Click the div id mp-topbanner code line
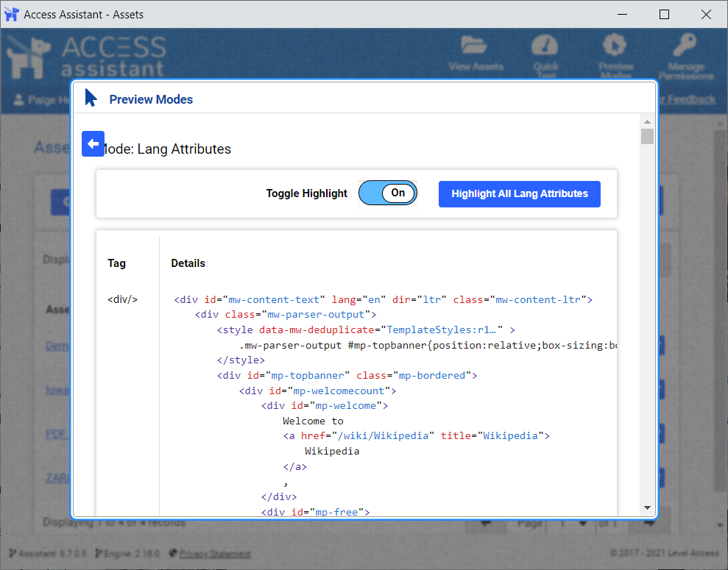 click(347, 375)
